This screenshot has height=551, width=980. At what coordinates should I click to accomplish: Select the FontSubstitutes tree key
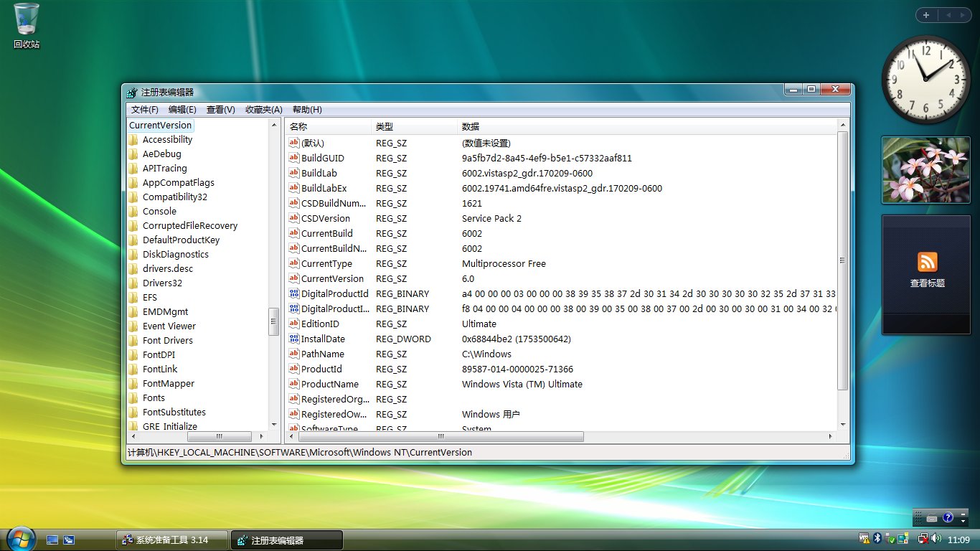pos(174,413)
